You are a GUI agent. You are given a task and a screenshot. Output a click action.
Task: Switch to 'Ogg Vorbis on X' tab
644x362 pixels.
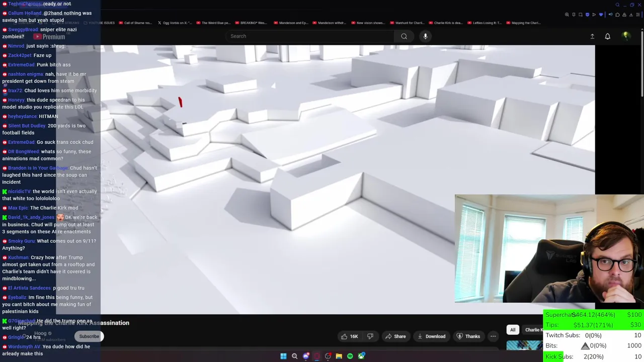[175, 23]
